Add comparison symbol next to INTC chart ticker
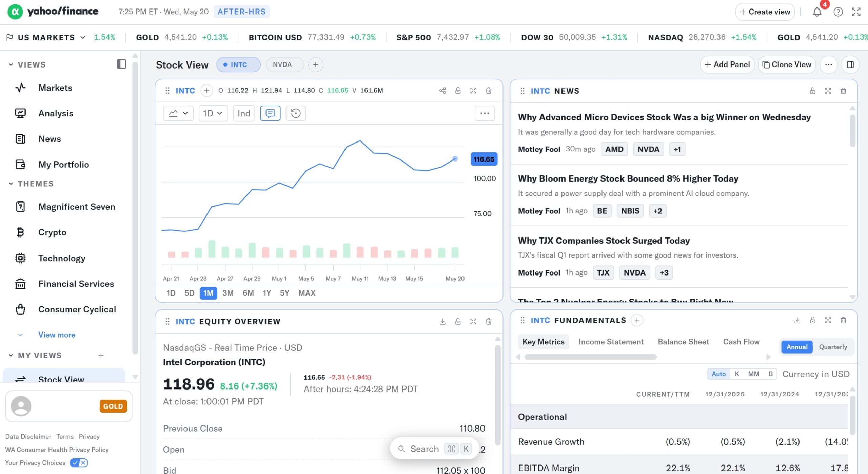Image resolution: width=868 pixels, height=474 pixels. 206,91
